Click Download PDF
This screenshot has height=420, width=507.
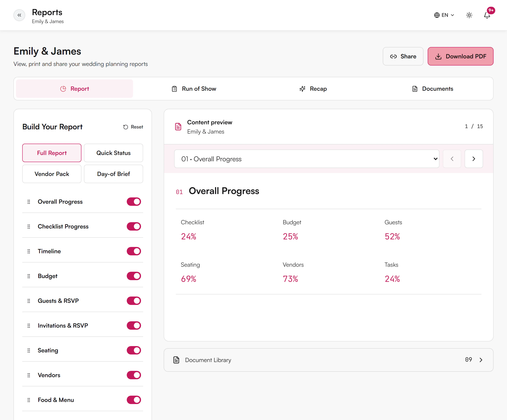pos(460,56)
